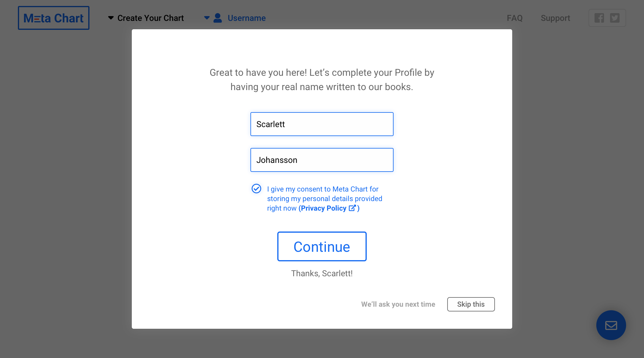Open the Create Your Chart menu
The image size is (644, 358).
(x=150, y=18)
